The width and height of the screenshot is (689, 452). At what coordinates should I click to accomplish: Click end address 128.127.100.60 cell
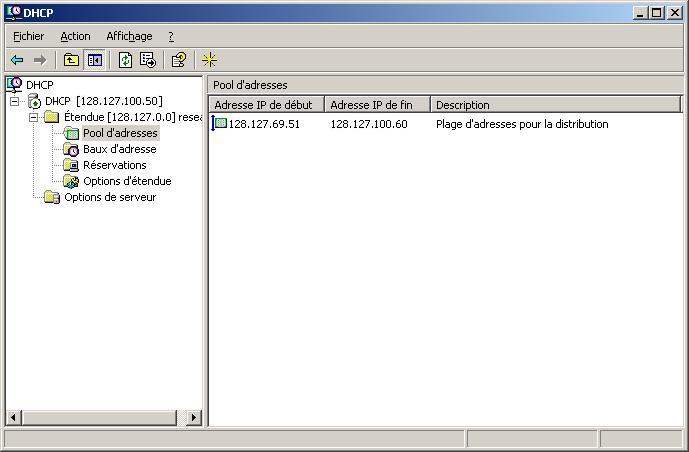click(369, 124)
